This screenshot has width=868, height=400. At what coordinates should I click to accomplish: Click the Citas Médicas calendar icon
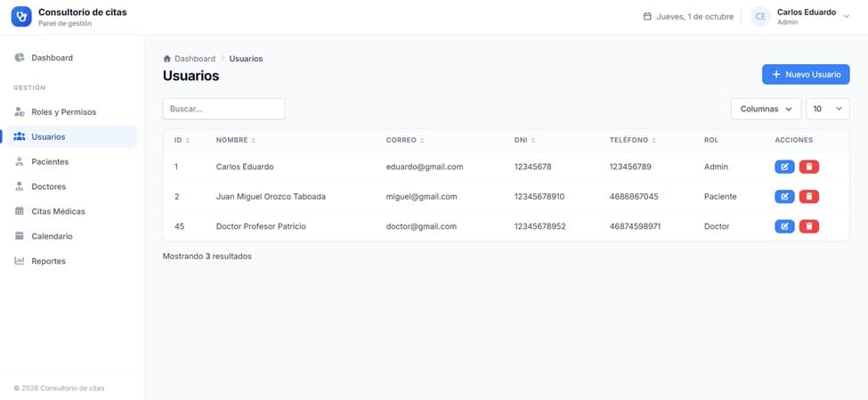pos(20,211)
